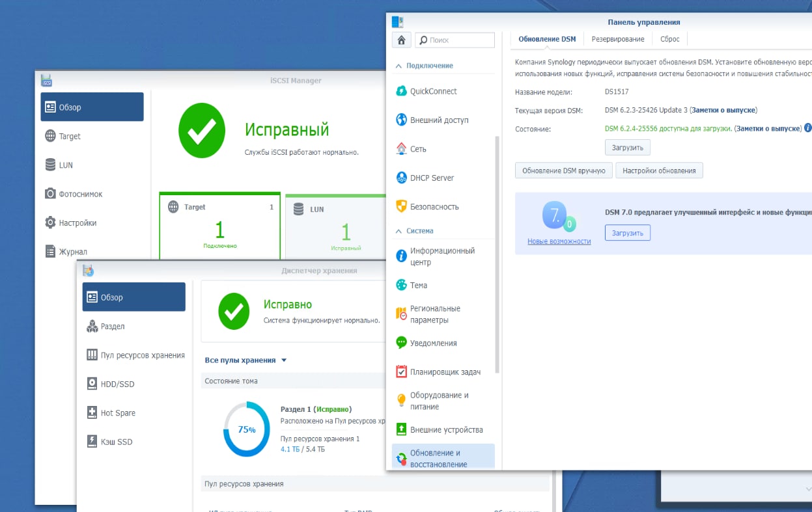812x512 pixels.
Task: Click Обновление DSM вручную button
Action: pos(564,170)
